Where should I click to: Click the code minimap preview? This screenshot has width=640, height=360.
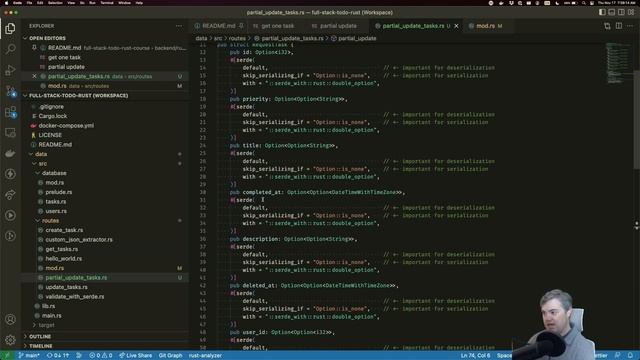pyautogui.click(x=618, y=63)
